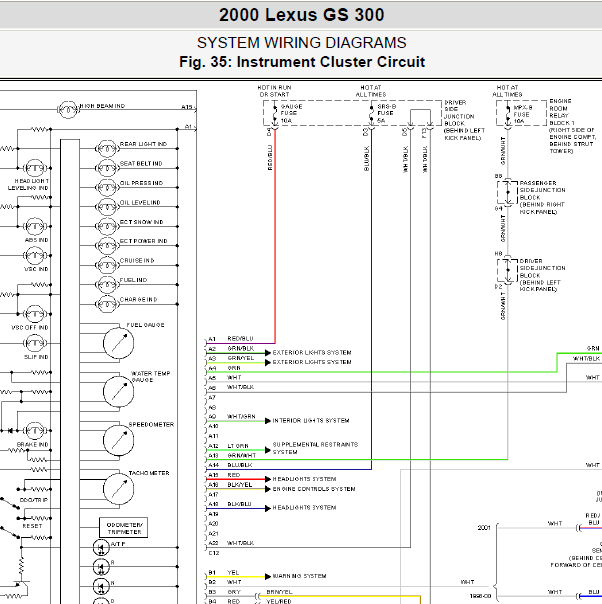The width and height of the screenshot is (602, 604).
Task: Select the FUEL GAUGE dial symbol
Action: [x=119, y=343]
